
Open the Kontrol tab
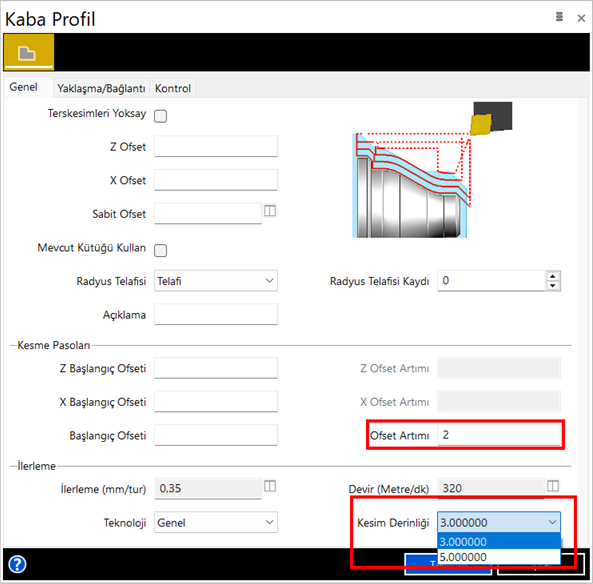[x=173, y=88]
